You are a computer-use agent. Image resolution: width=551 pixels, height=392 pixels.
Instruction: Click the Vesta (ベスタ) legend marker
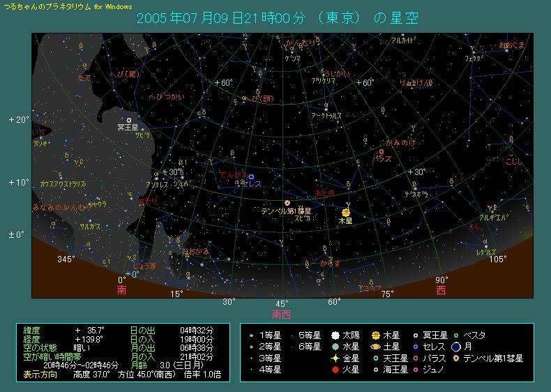455,336
